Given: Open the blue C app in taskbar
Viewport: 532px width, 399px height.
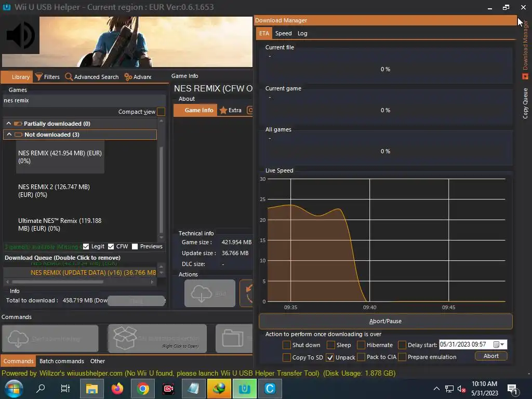Looking at the screenshot, I should (270, 389).
